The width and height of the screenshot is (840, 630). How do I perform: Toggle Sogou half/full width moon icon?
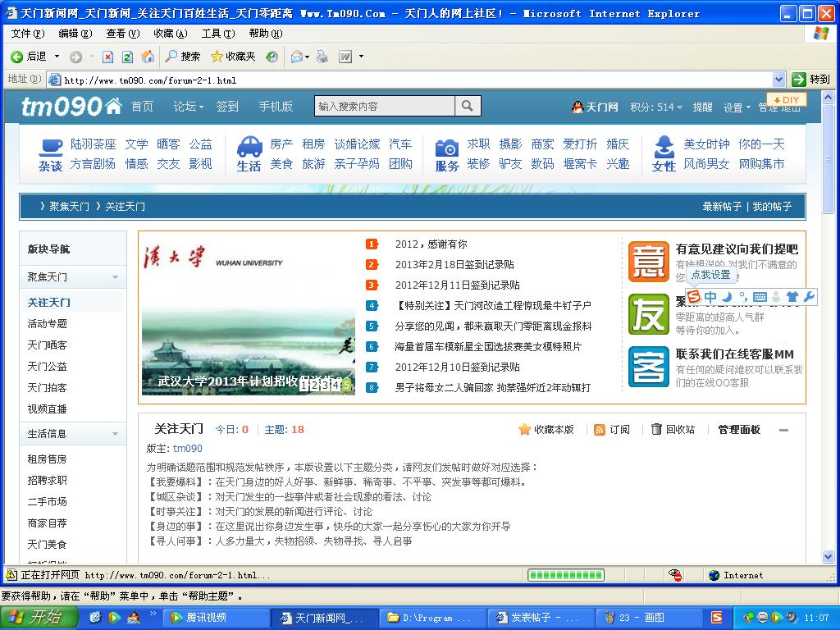(x=727, y=297)
